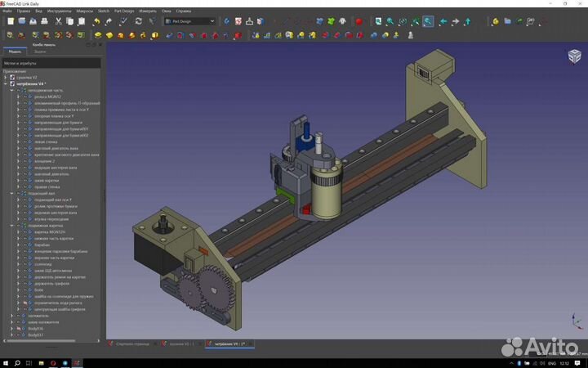Collapse the подвижная каретка group

click(x=11, y=225)
